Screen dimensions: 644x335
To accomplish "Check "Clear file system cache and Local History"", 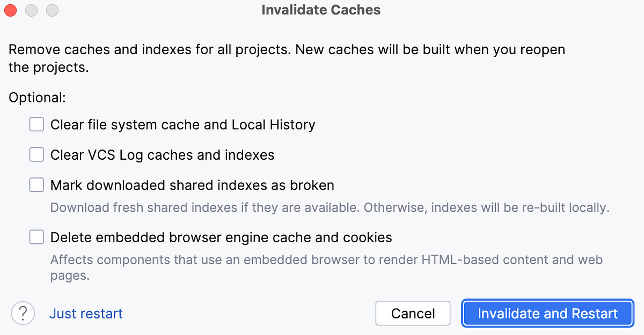I will [x=36, y=124].
